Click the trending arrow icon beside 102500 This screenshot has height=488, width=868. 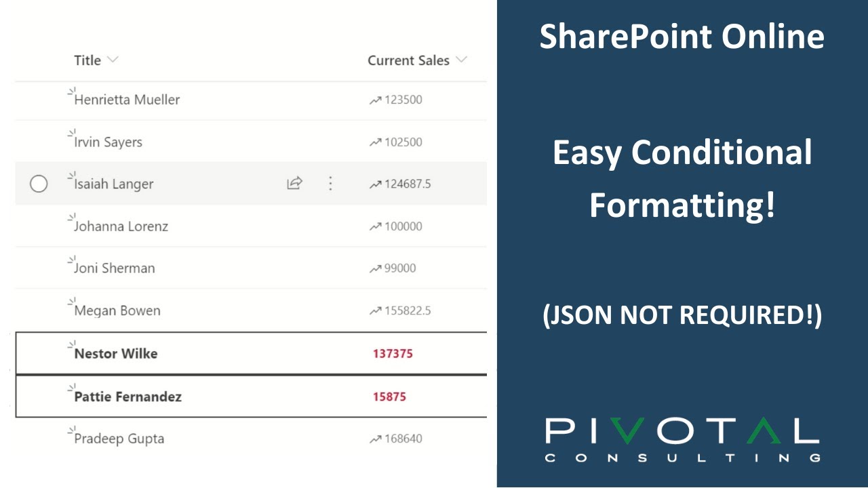(x=375, y=142)
